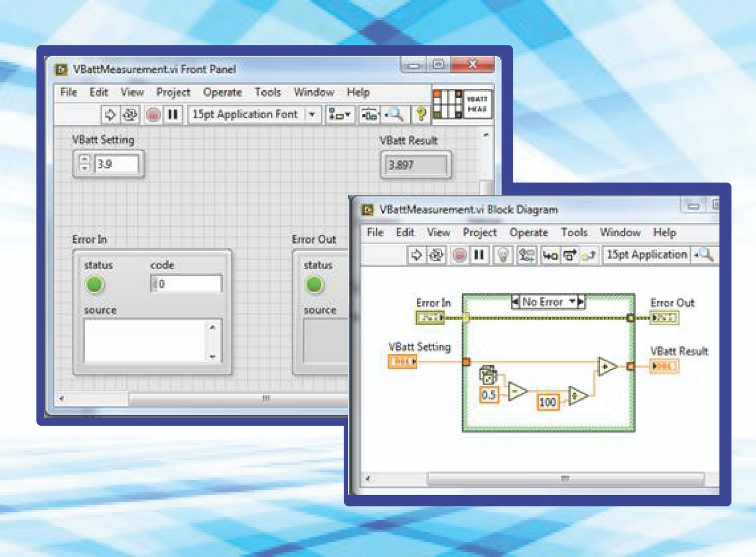This screenshot has height=557, width=756.
Task: Click Block Diagram horizontal scrollbar
Action: [x=565, y=479]
